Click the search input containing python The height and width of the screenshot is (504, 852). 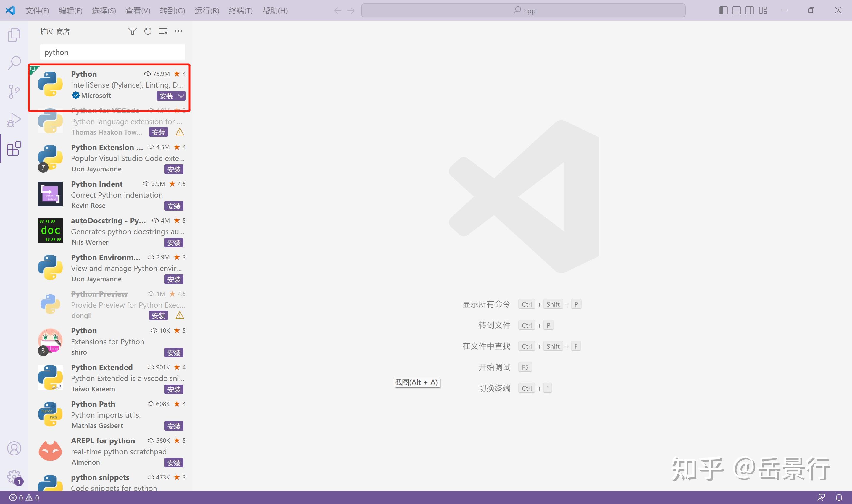click(x=112, y=52)
